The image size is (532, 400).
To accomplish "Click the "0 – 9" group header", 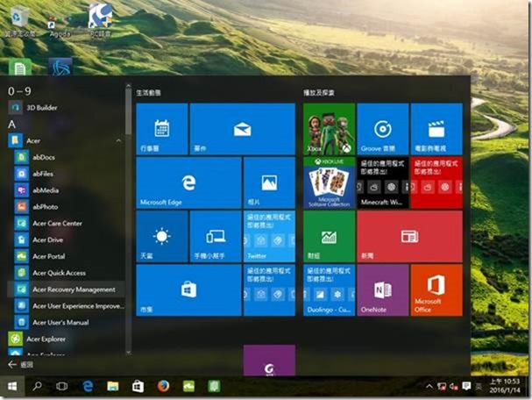I will (x=19, y=90).
